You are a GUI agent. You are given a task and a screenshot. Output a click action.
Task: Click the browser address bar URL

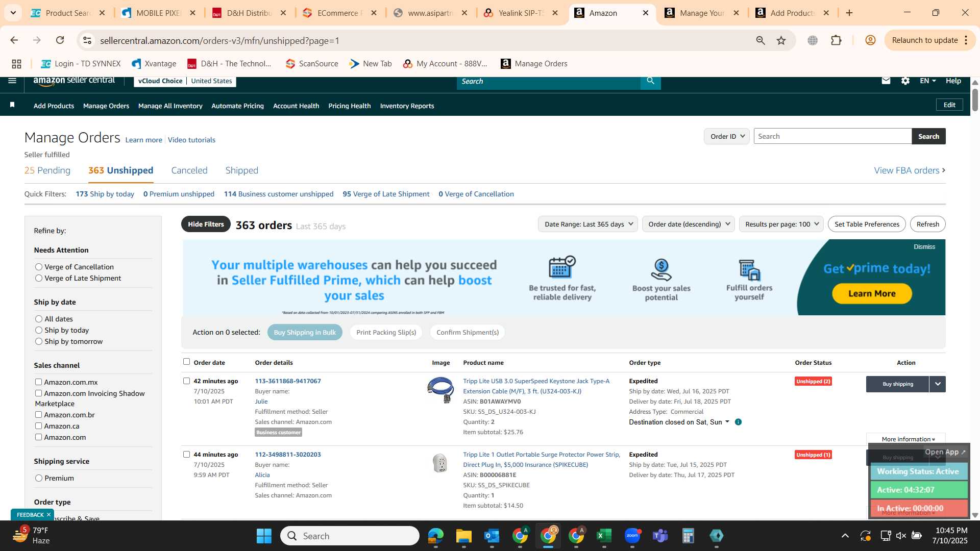coord(219,40)
